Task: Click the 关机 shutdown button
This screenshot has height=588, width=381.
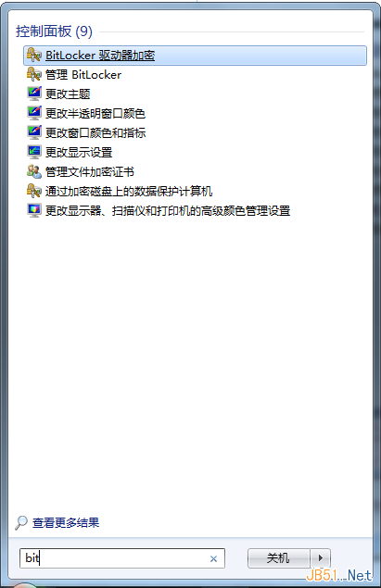Action: (278, 558)
